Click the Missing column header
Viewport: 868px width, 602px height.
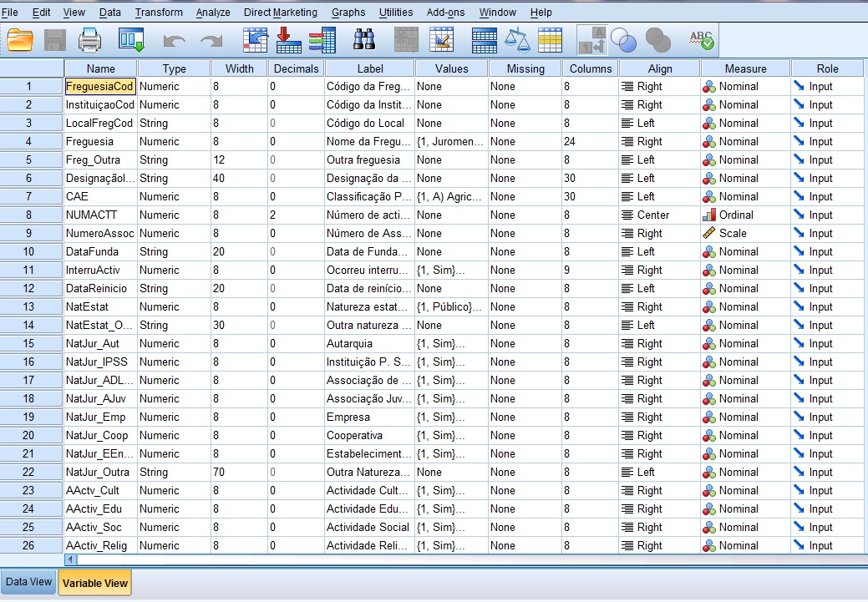click(x=525, y=68)
